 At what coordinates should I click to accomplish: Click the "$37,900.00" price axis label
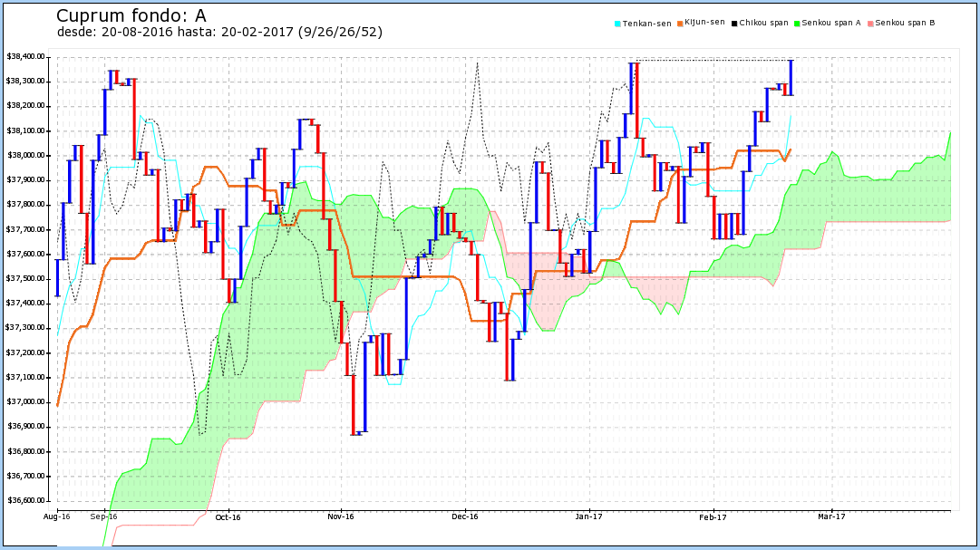25,180
